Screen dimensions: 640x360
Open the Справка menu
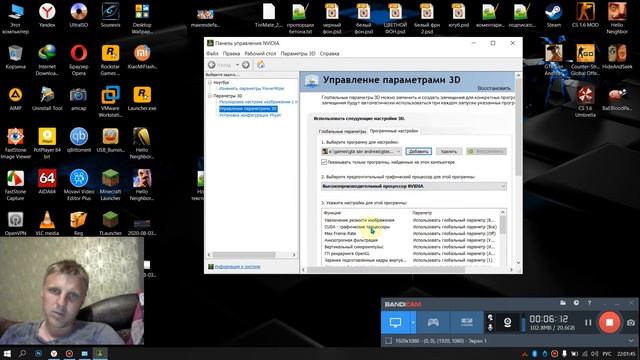(329, 53)
